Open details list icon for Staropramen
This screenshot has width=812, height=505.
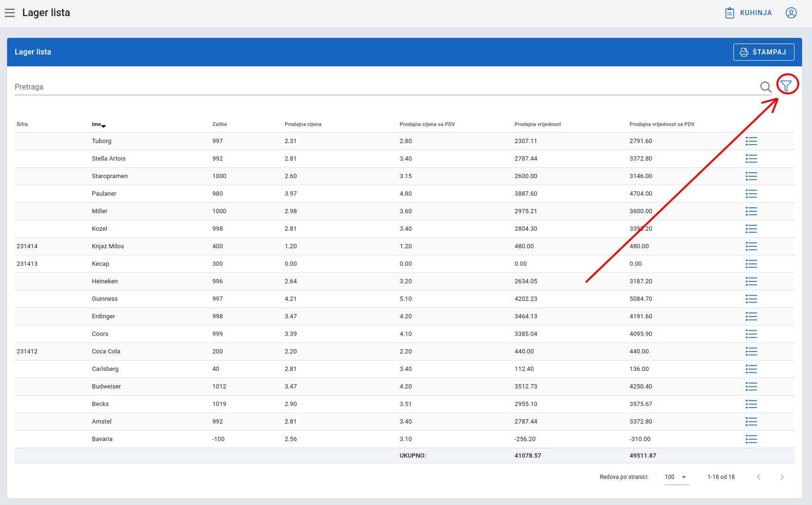coord(751,176)
